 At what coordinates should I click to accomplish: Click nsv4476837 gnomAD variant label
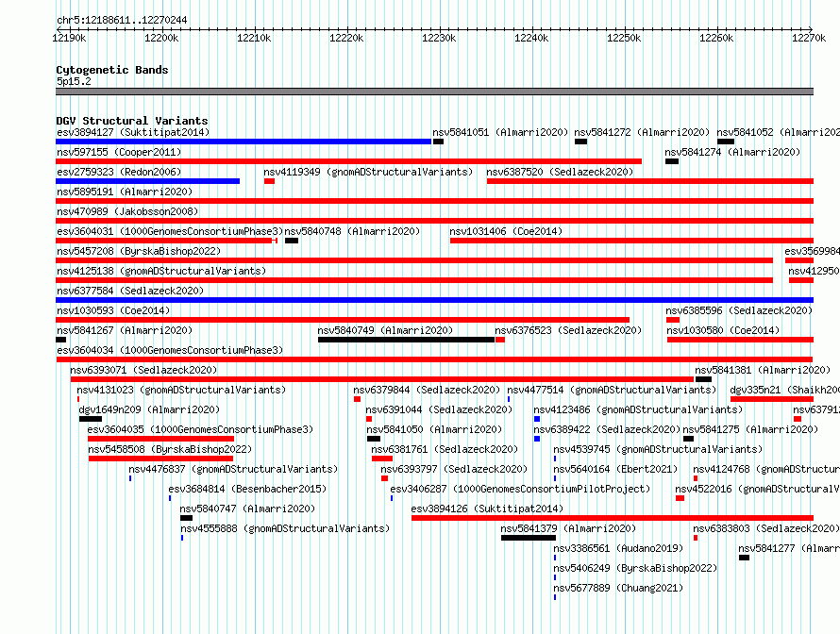click(x=233, y=469)
